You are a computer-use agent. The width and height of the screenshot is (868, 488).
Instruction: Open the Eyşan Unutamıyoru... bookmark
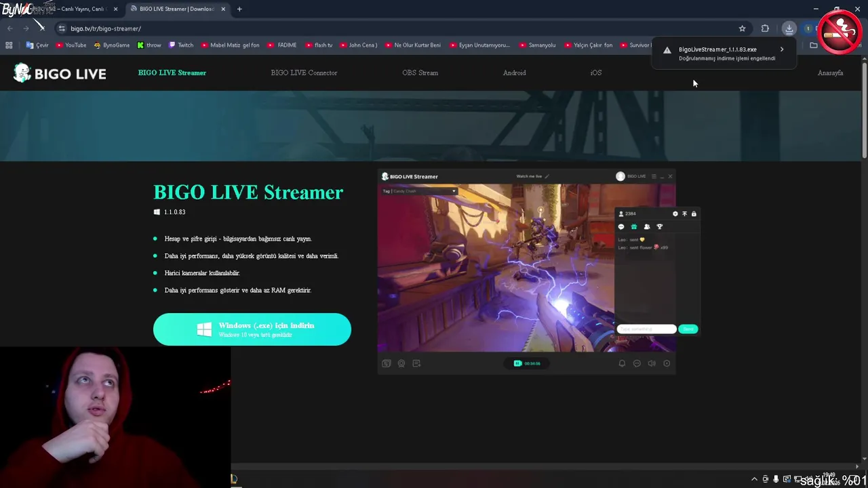479,45
